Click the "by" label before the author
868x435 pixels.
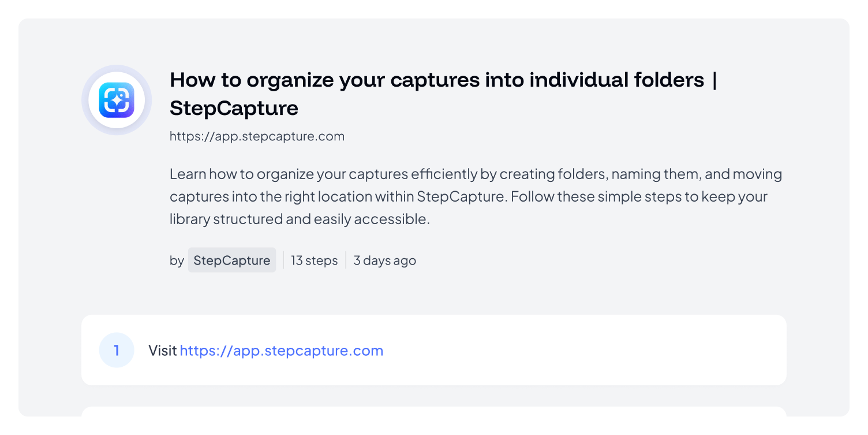point(177,261)
